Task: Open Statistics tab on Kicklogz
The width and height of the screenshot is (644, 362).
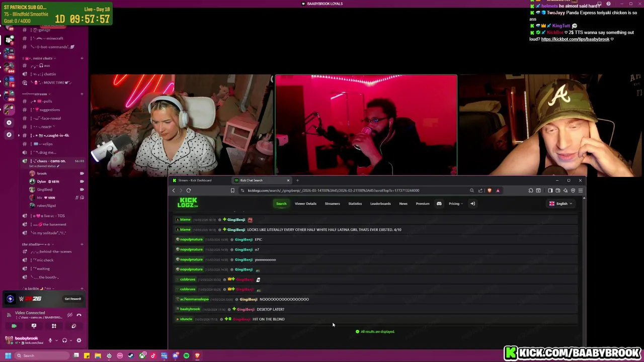Action: coord(355,204)
